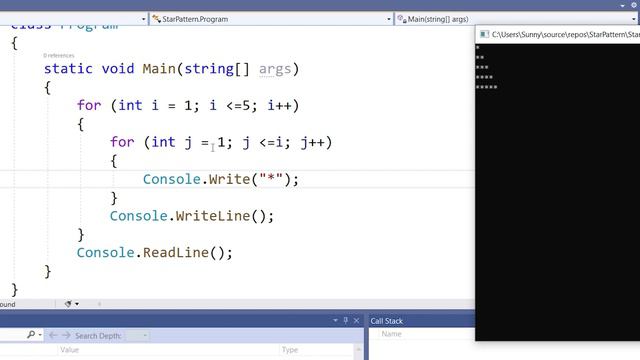Open the window position dropdown of bottom panel
This screenshot has width=640, height=360.
pyautogui.click(x=336, y=320)
